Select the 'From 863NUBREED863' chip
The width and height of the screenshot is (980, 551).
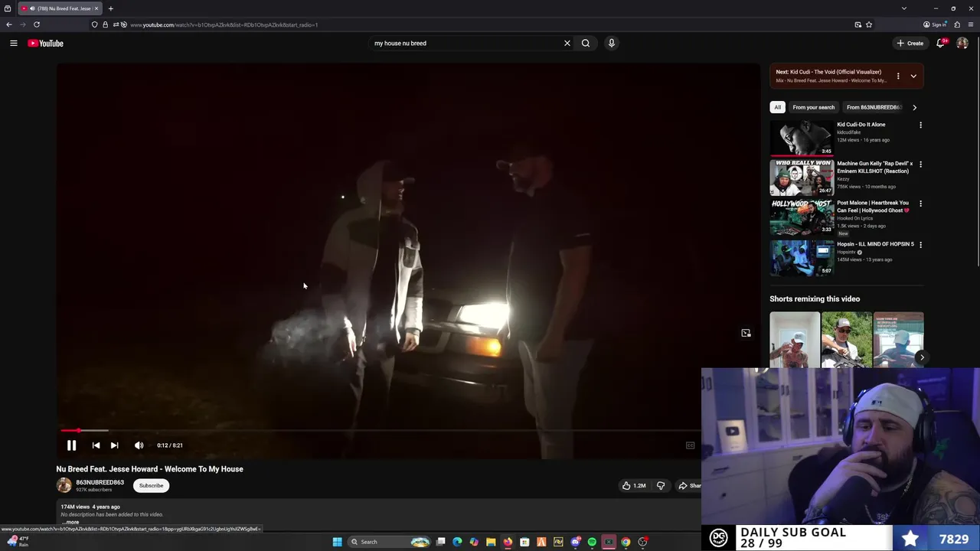pos(874,107)
